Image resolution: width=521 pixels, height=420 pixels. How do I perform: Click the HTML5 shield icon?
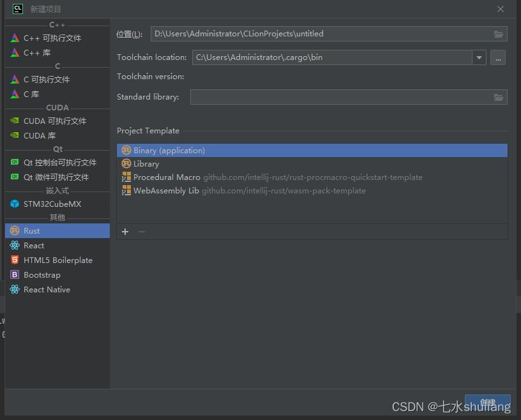click(15, 260)
